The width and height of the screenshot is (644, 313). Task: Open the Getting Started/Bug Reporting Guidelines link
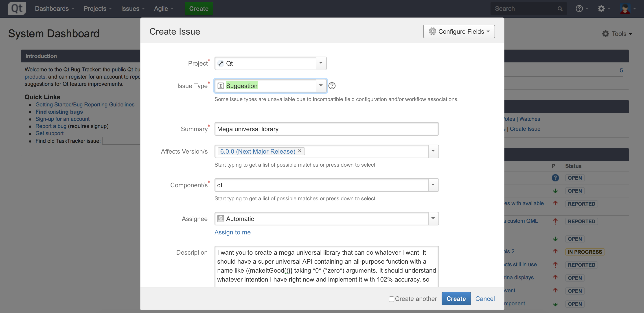tap(85, 104)
